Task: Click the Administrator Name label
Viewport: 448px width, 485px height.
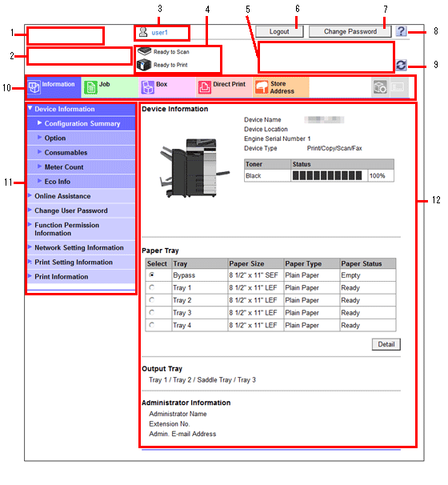Action: click(178, 414)
